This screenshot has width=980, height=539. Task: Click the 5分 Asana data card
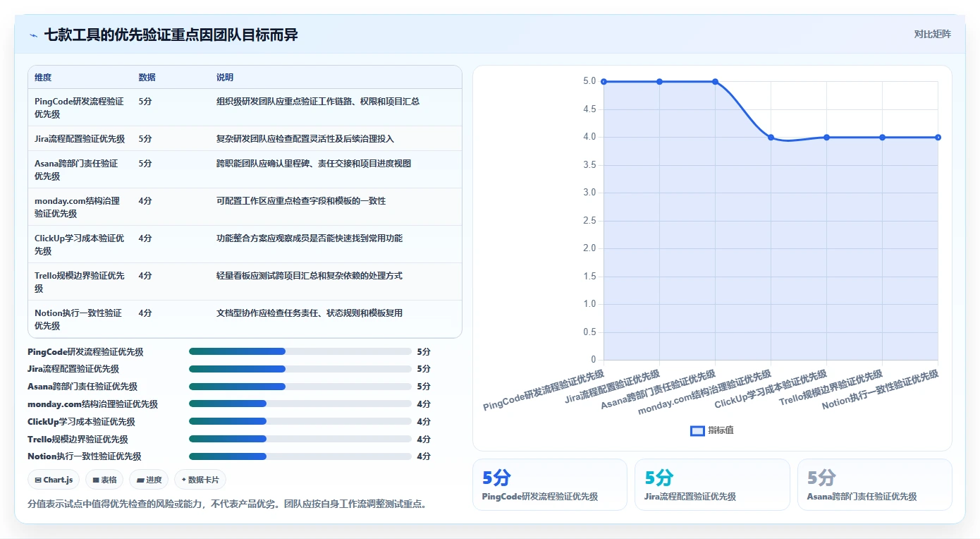pos(875,485)
